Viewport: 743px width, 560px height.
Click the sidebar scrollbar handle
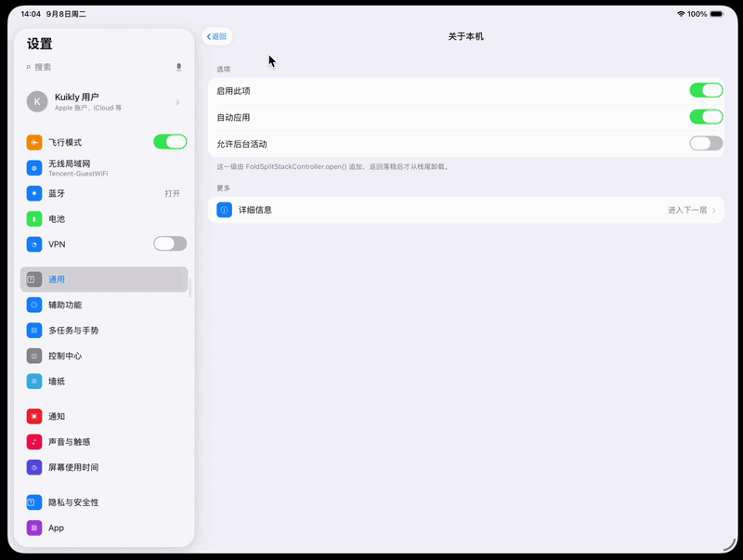(190, 288)
